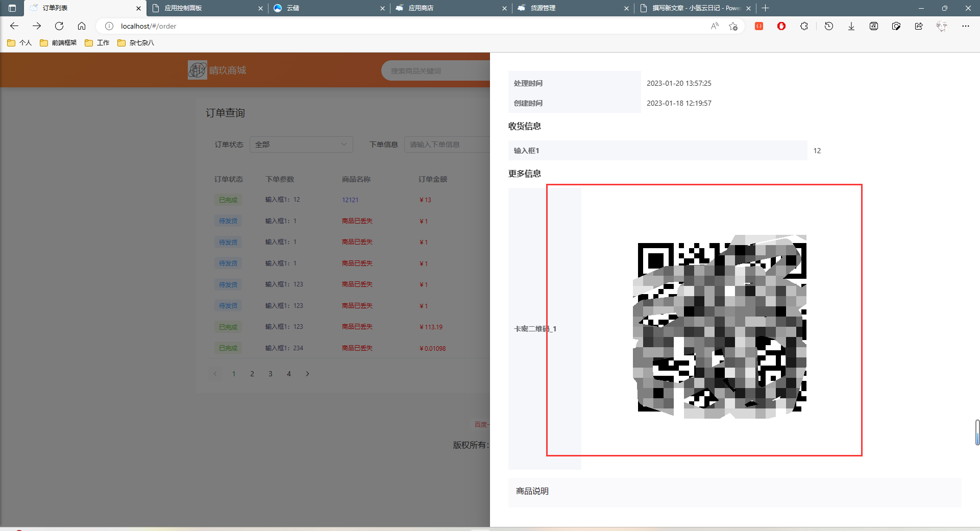The height and width of the screenshot is (531, 980).
Task: Open the tab actions menu icon
Action: (x=12, y=8)
